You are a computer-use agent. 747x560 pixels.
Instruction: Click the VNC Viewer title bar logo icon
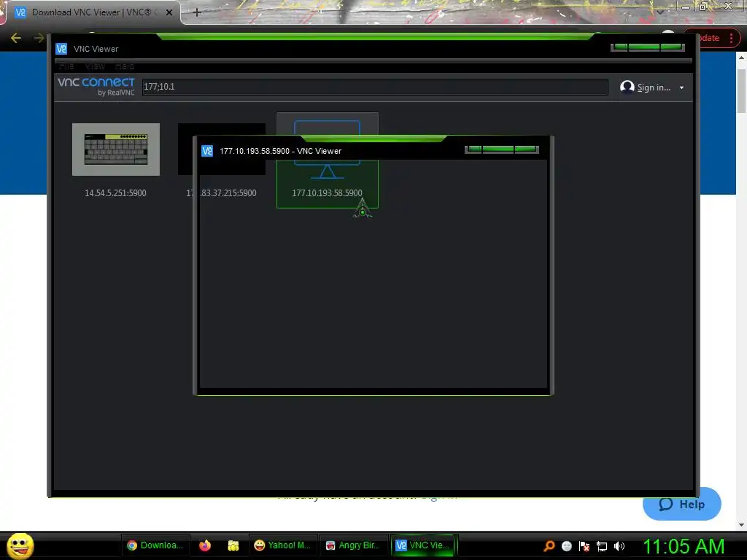61,49
